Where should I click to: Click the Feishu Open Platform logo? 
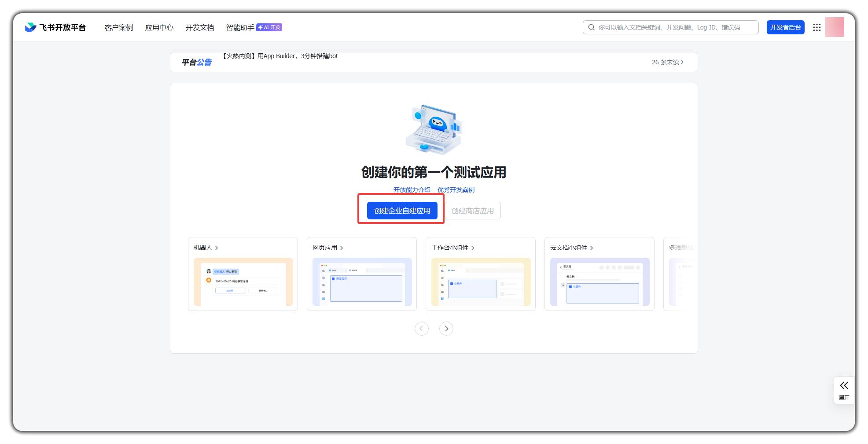pyautogui.click(x=55, y=27)
